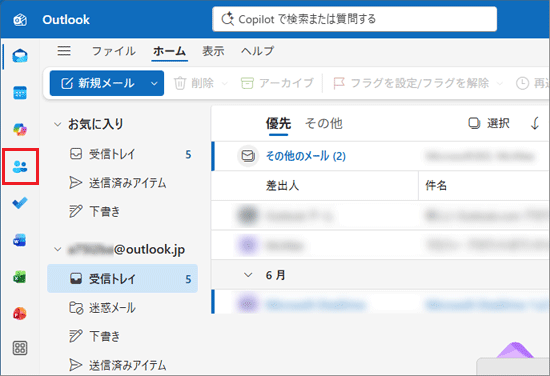Click the フラグ flag icon
550x376 pixels.
tap(338, 83)
